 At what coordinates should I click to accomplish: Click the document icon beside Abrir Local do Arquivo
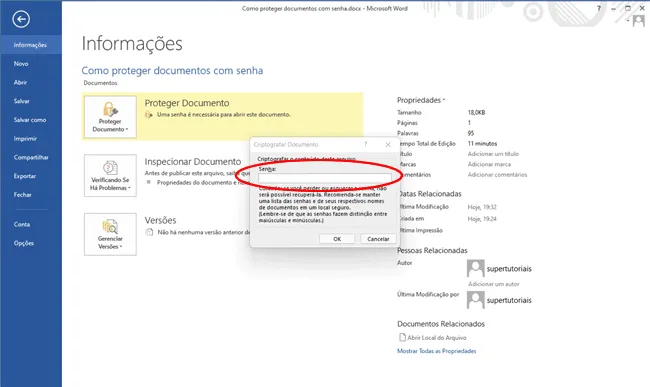pos(402,337)
